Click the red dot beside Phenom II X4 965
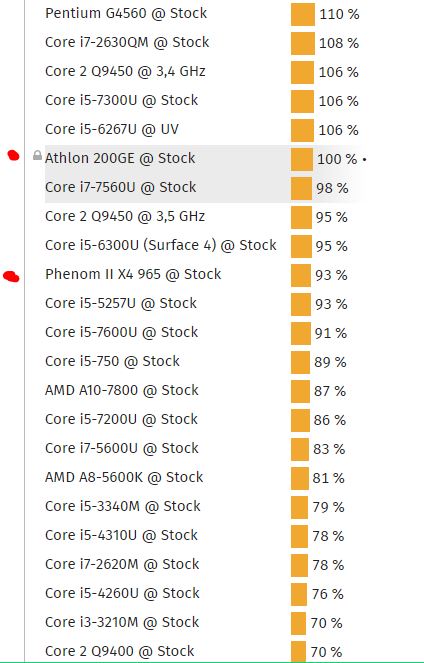424x663 pixels. pyautogui.click(x=11, y=277)
